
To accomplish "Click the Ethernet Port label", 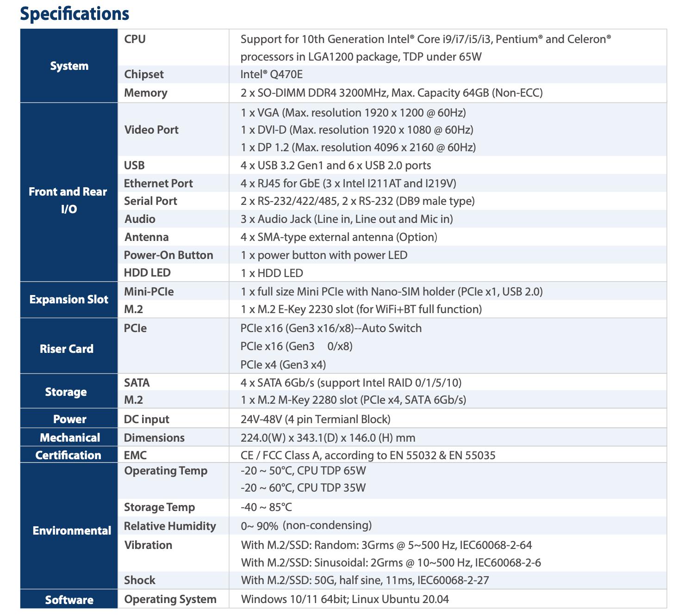I will (158, 184).
